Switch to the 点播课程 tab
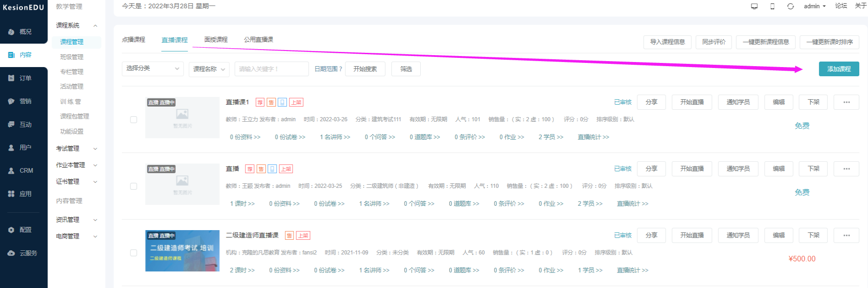 [134, 40]
